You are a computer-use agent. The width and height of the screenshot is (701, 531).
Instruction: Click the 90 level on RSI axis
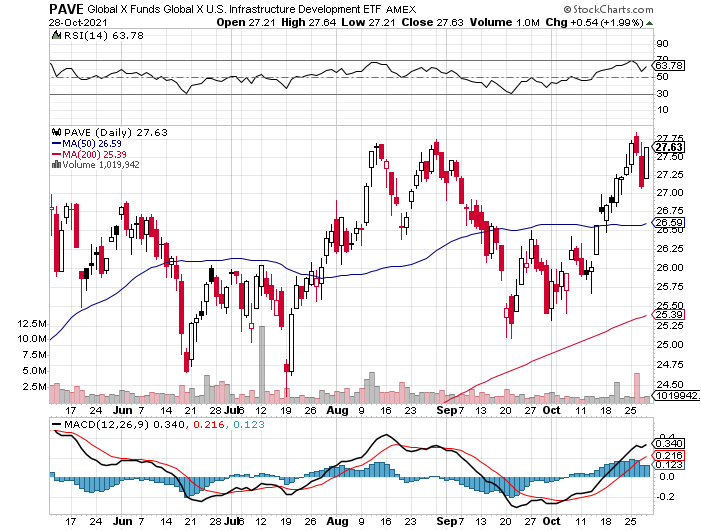tap(663, 44)
